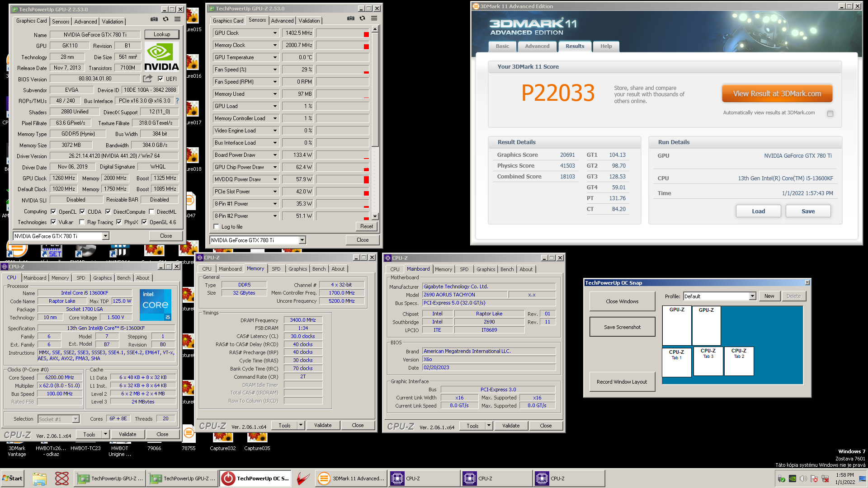Click the first TechPowerUp GPU-Z taskbar item
868x488 pixels.
110,479
